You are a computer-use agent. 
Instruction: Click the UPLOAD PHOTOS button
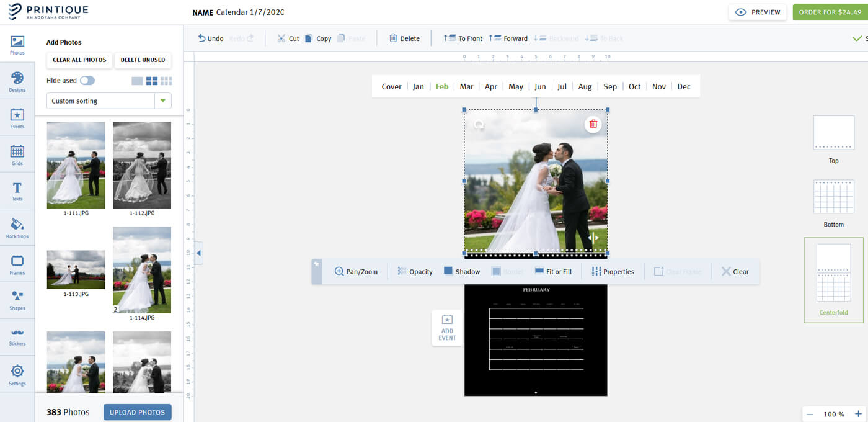click(137, 412)
